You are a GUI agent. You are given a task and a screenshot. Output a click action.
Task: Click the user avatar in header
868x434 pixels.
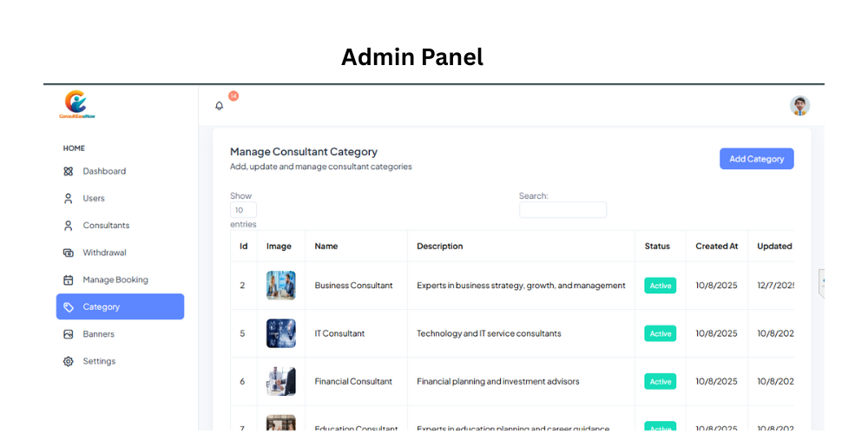point(800,105)
